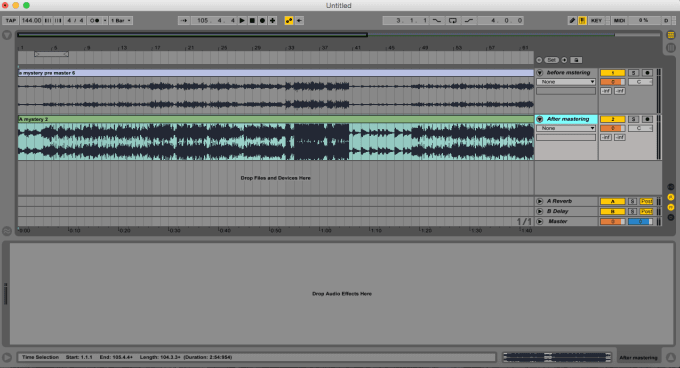Image resolution: width=680 pixels, height=368 pixels.
Task: Toggle the Punch-In switch
Action: click(x=437, y=20)
